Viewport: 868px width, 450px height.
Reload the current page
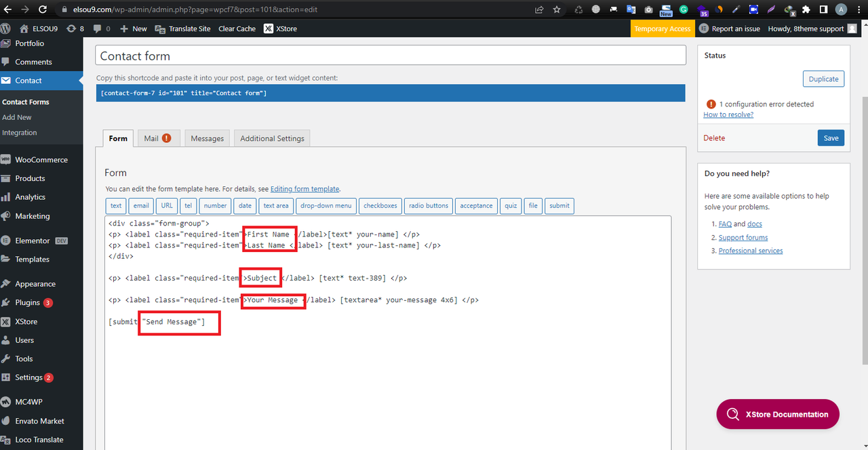tap(43, 9)
